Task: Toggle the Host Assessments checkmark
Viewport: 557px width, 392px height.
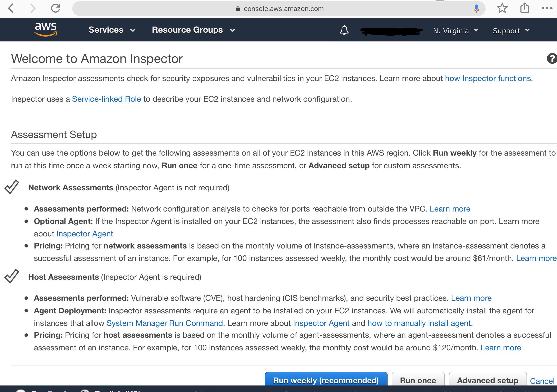Action: click(x=11, y=277)
